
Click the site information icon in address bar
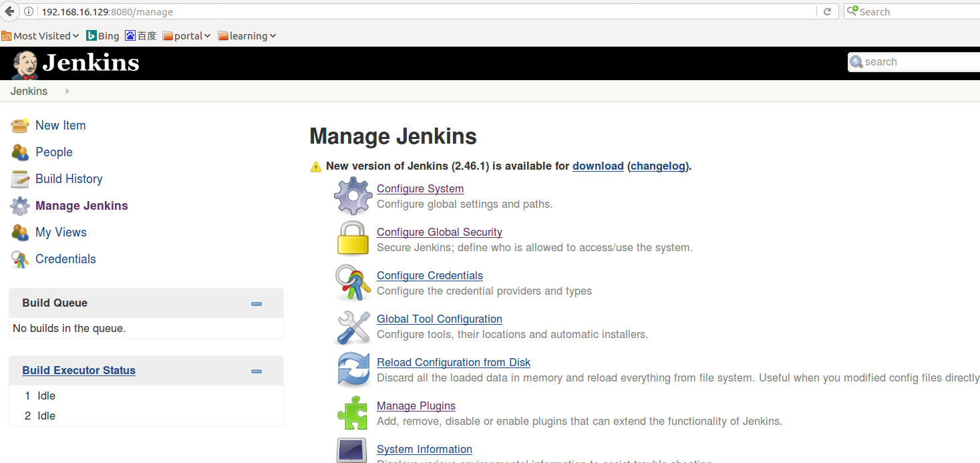pyautogui.click(x=29, y=12)
